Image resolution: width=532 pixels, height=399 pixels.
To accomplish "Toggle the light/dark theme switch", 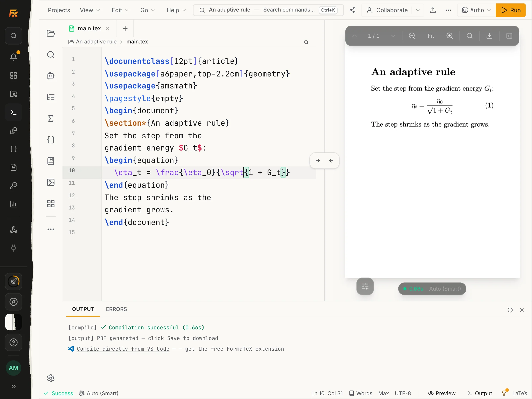I will (x=14, y=322).
